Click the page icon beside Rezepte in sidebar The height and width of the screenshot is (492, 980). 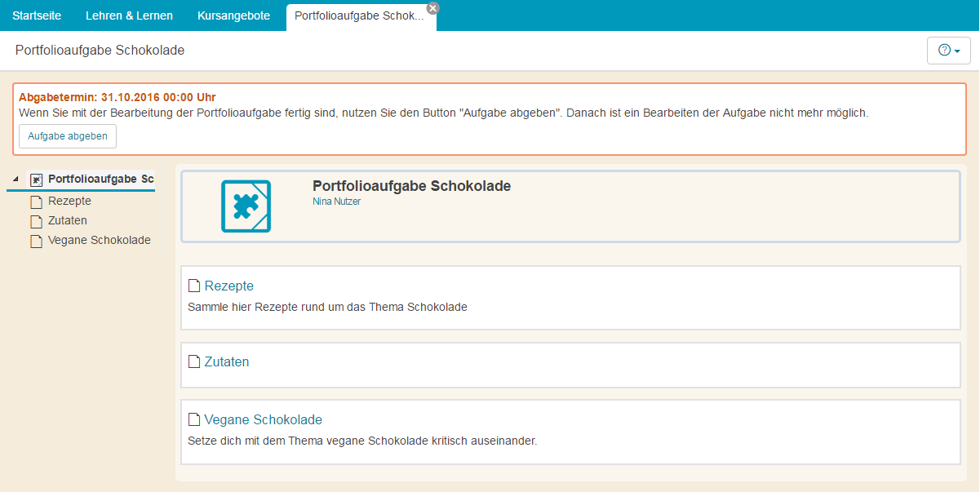tap(36, 201)
